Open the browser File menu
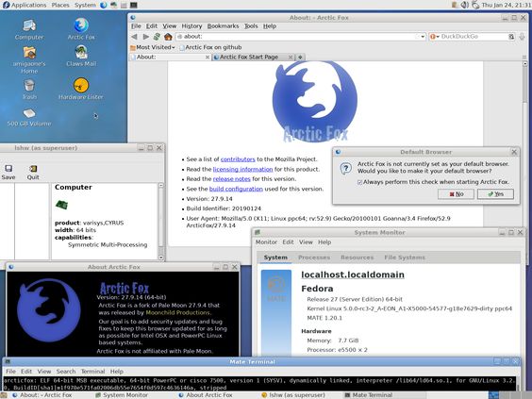This screenshot has height=399, width=532. (136, 26)
